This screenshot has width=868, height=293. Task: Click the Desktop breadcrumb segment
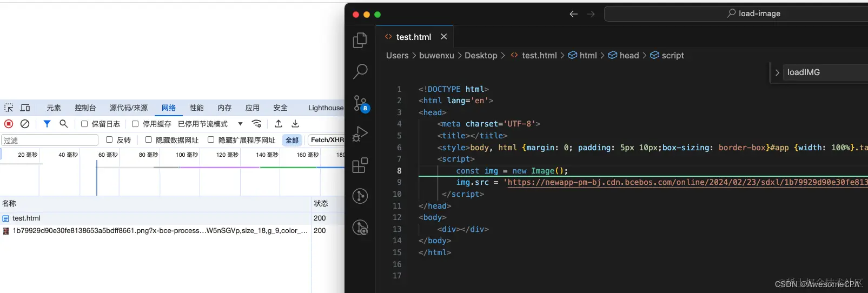[481, 55]
